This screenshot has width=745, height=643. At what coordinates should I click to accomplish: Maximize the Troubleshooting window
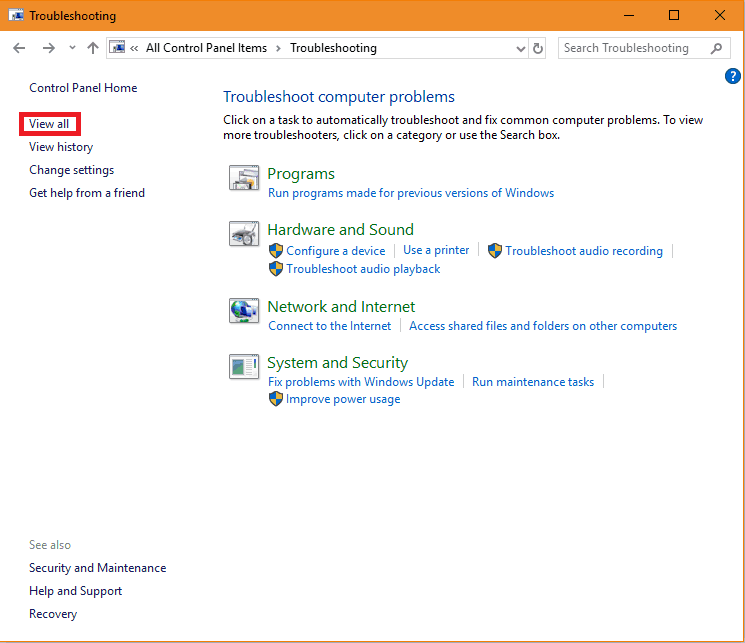click(x=674, y=15)
